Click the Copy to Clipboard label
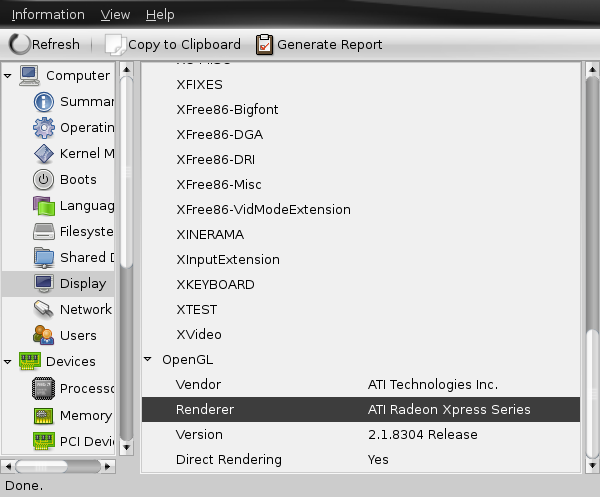This screenshot has height=497, width=600. pyautogui.click(x=184, y=44)
